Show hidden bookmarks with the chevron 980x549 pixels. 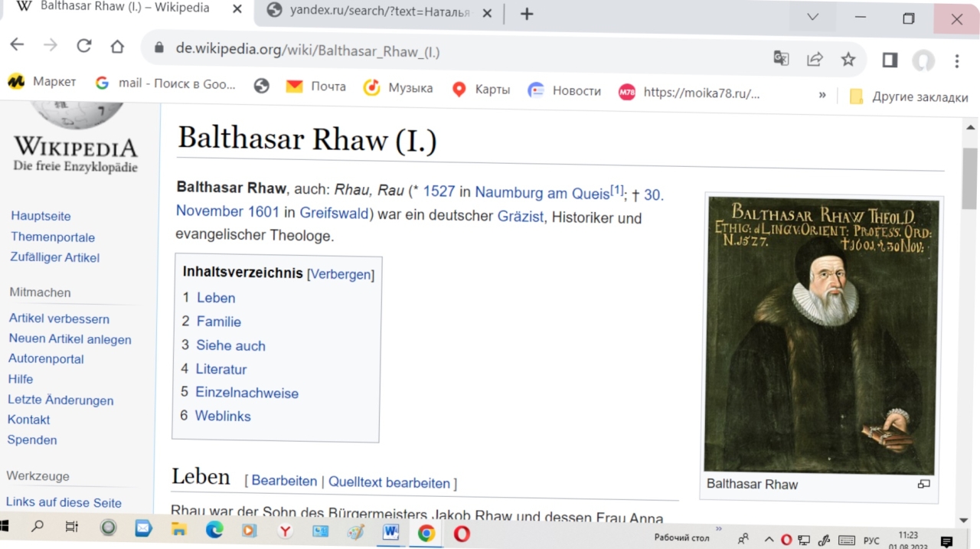[x=822, y=95]
